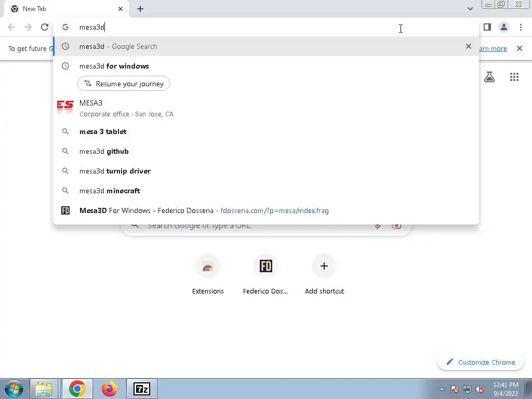Open the Chrome profile avatar
The height and width of the screenshot is (399, 532).
pos(504,27)
